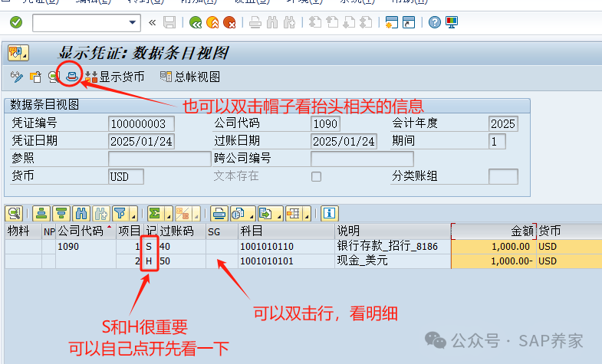This screenshot has height=364, width=602.
Task: Click the Subtotals icon
Action: pos(183,213)
